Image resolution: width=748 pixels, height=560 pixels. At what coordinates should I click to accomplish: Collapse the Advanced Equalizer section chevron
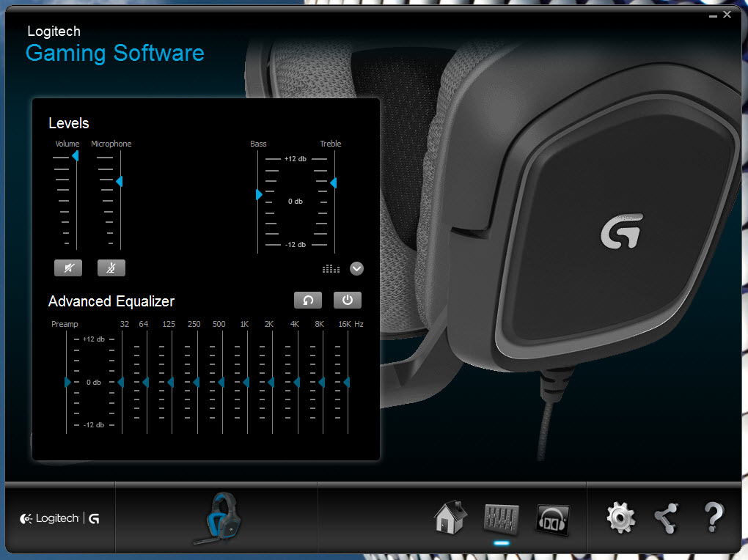pyautogui.click(x=357, y=269)
